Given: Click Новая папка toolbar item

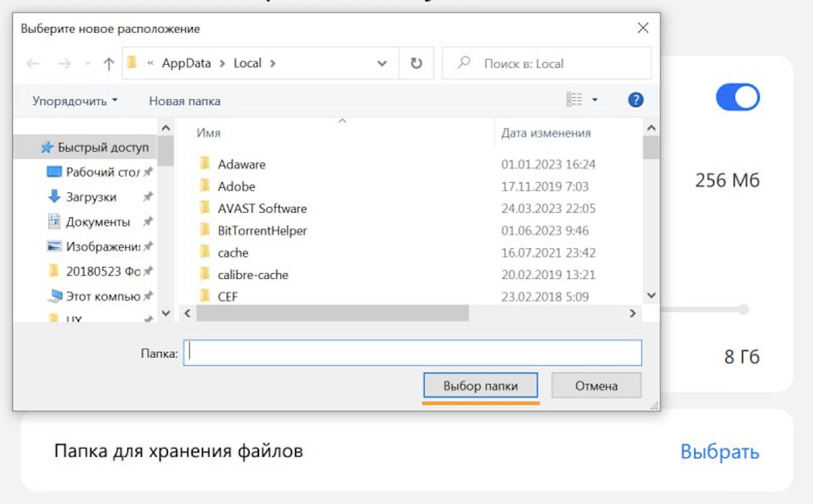Looking at the screenshot, I should (184, 101).
